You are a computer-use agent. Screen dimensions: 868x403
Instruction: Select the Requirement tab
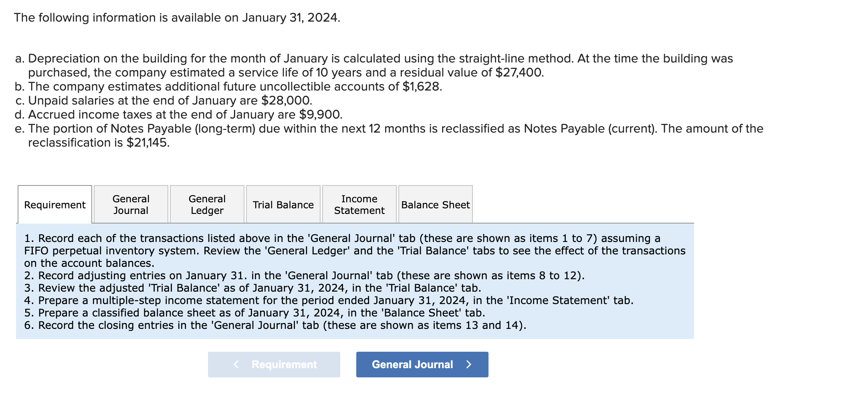pyautogui.click(x=55, y=204)
